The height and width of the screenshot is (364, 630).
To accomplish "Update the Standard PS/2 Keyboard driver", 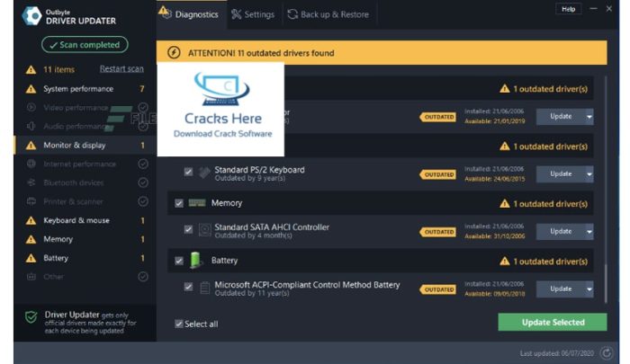I will (561, 174).
